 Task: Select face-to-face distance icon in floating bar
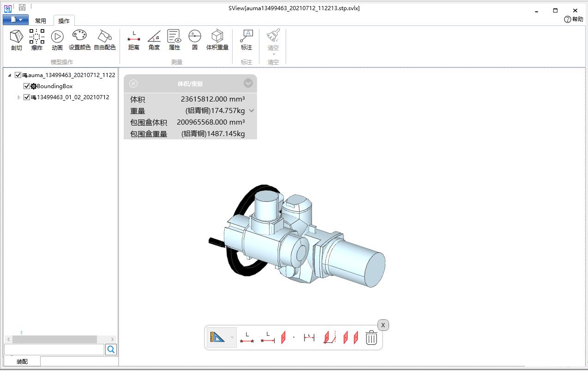click(x=351, y=338)
